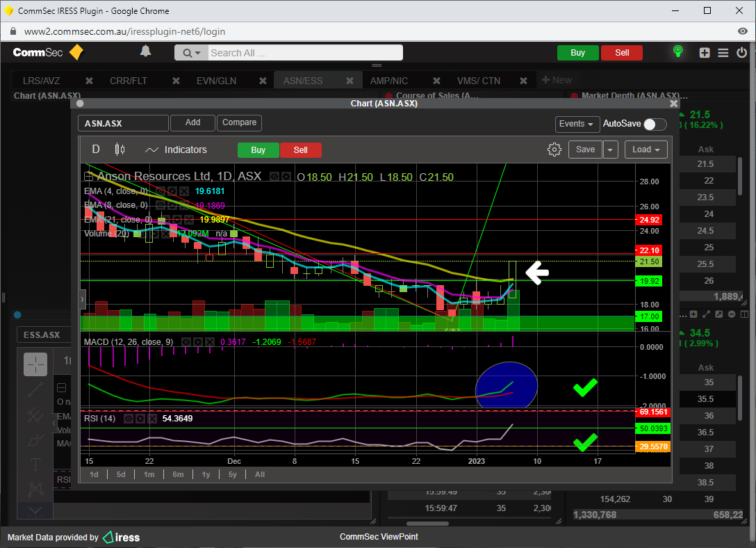
Task: Toggle visibility of MACD indicator
Action: coord(186,342)
